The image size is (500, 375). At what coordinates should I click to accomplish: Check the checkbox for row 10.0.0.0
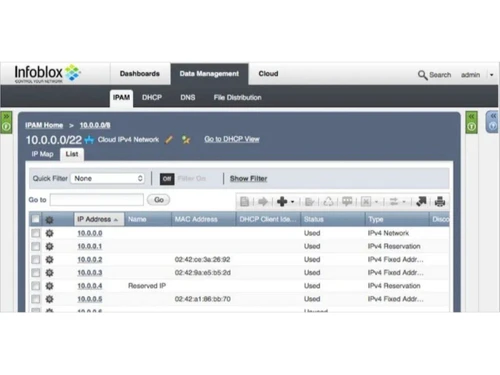click(x=35, y=233)
